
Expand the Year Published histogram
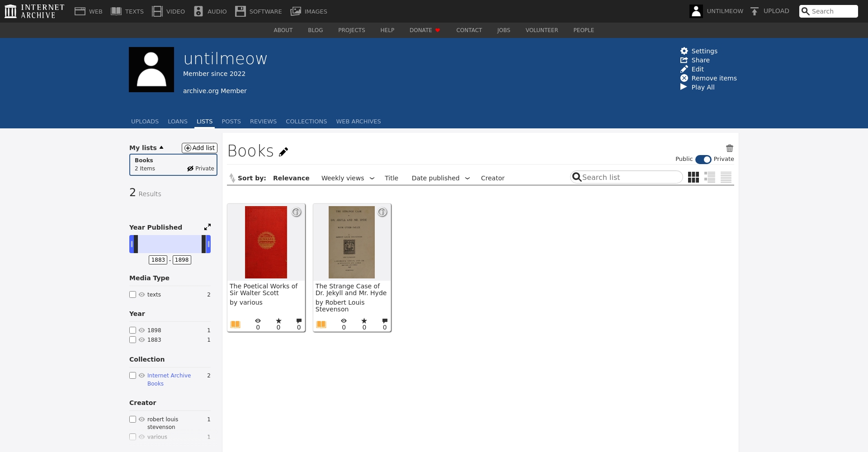point(208,227)
